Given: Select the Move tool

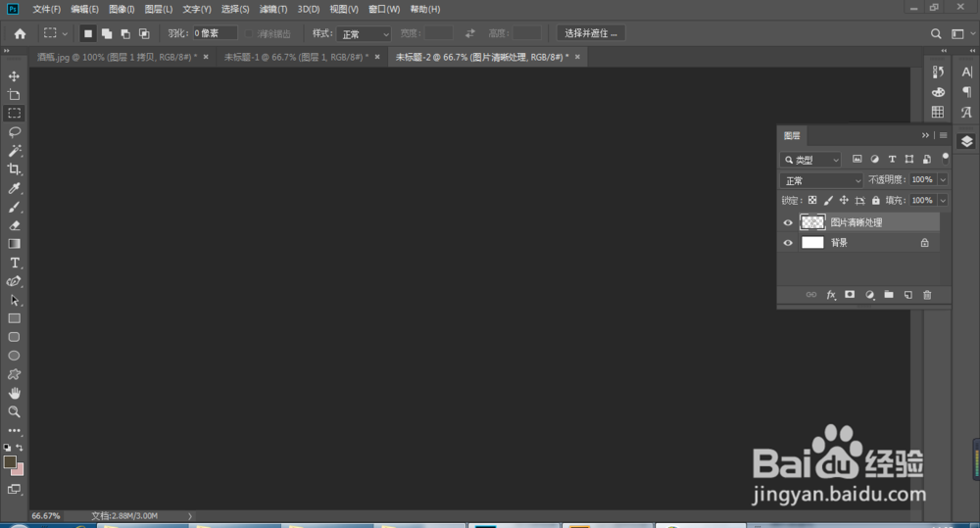Looking at the screenshot, I should 14,76.
